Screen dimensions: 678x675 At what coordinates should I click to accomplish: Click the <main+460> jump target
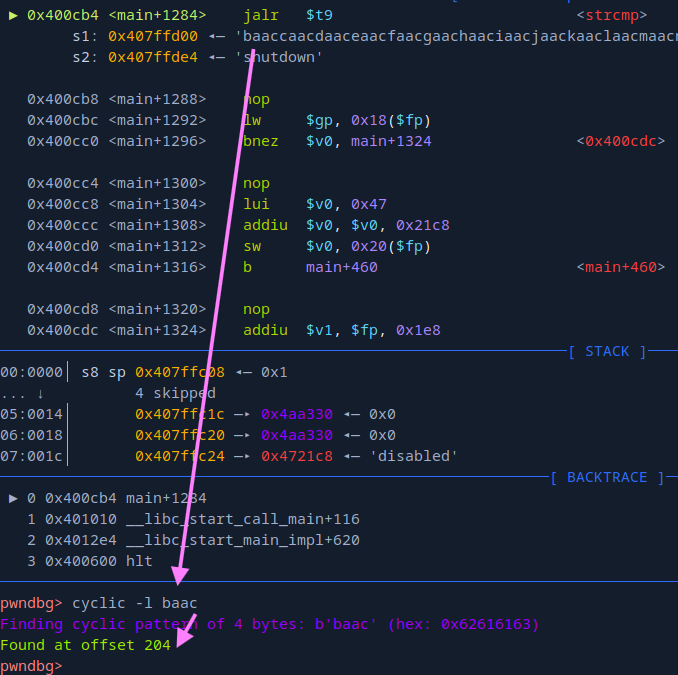click(x=620, y=267)
